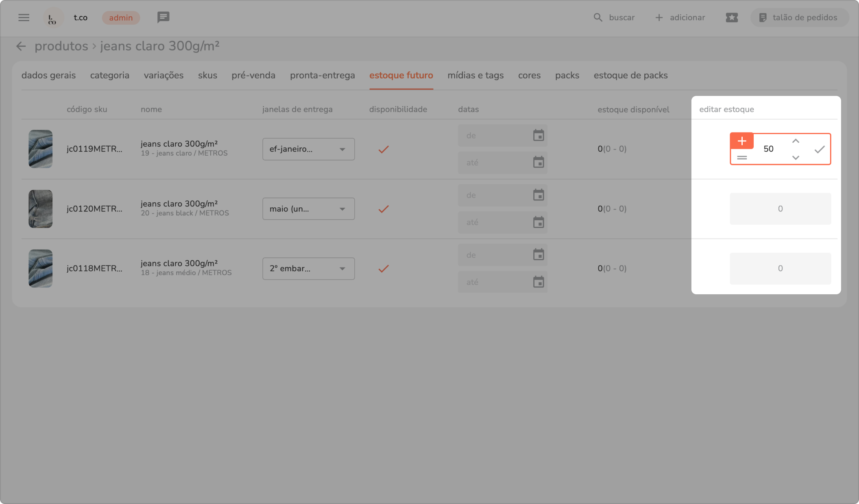Increase stock value with up arrow
The image size is (859, 504).
pyautogui.click(x=796, y=141)
